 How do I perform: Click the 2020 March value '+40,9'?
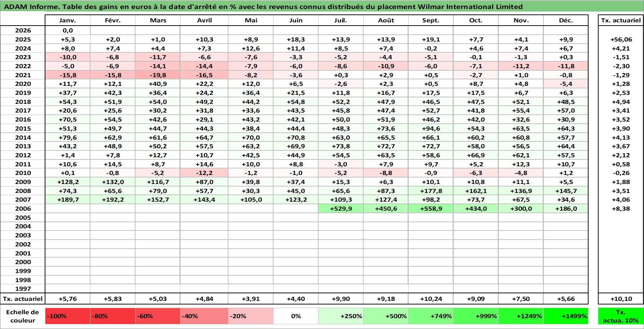[158, 84]
